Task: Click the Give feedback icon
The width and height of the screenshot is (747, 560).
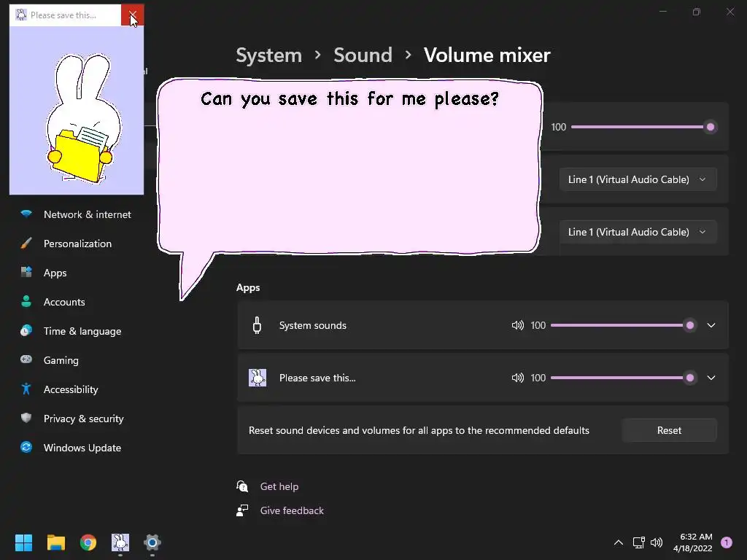Action: (x=242, y=510)
